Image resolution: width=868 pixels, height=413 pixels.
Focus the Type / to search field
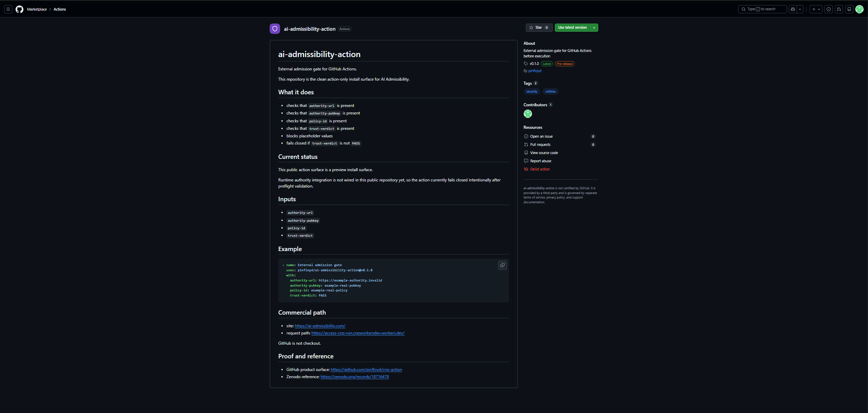pyautogui.click(x=762, y=9)
